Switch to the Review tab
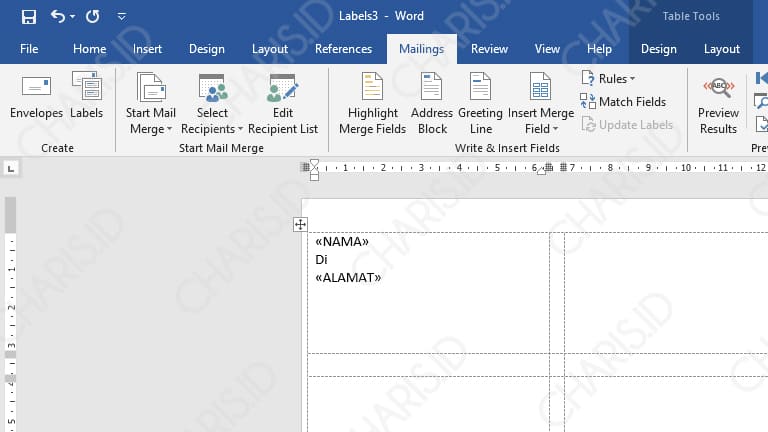The height and width of the screenshot is (432, 768). click(489, 49)
